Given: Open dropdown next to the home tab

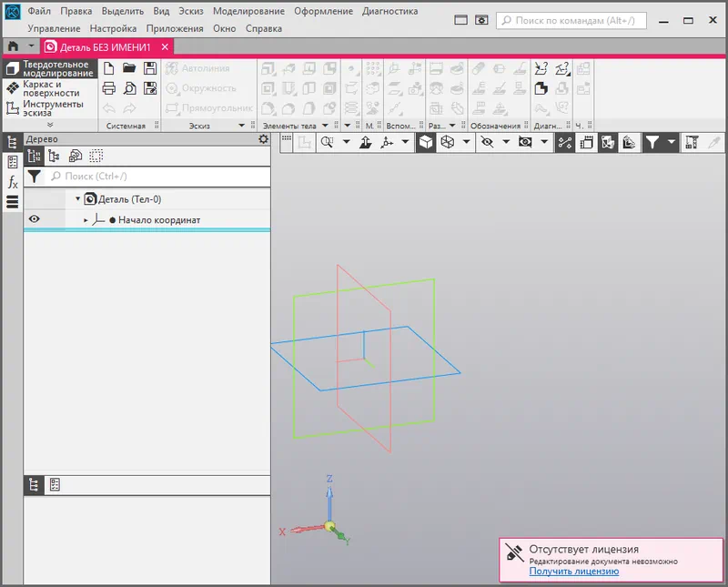Looking at the screenshot, I should click(x=31, y=46).
